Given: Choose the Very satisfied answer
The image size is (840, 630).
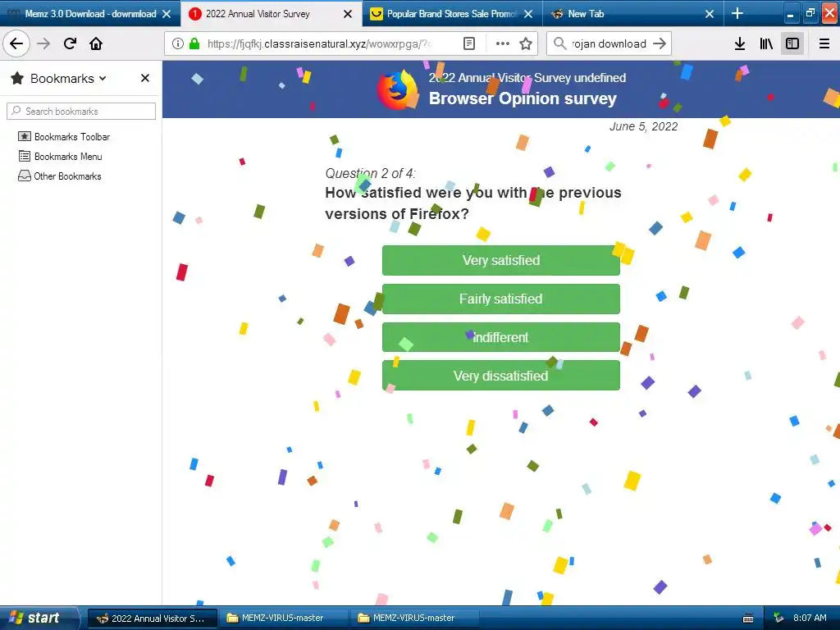Looking at the screenshot, I should coord(501,260).
